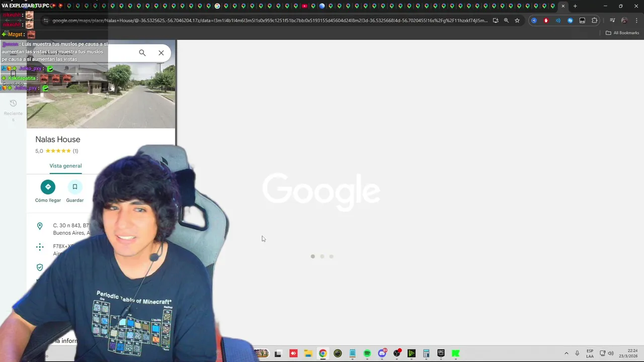644x362 pixels.
Task: Click the plus code icon next to F78X
Action: tap(40, 247)
